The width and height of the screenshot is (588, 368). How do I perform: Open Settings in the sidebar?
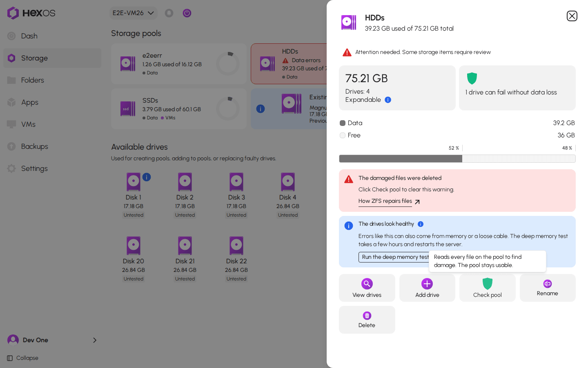coord(52,168)
